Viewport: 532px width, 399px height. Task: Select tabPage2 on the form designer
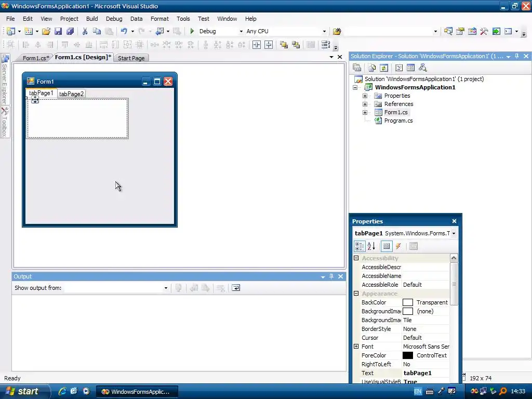click(71, 94)
